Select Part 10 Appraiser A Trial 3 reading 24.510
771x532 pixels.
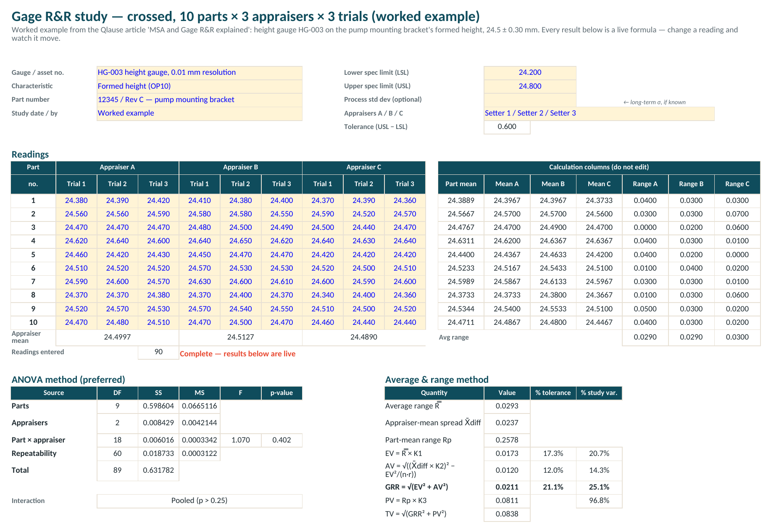click(158, 323)
